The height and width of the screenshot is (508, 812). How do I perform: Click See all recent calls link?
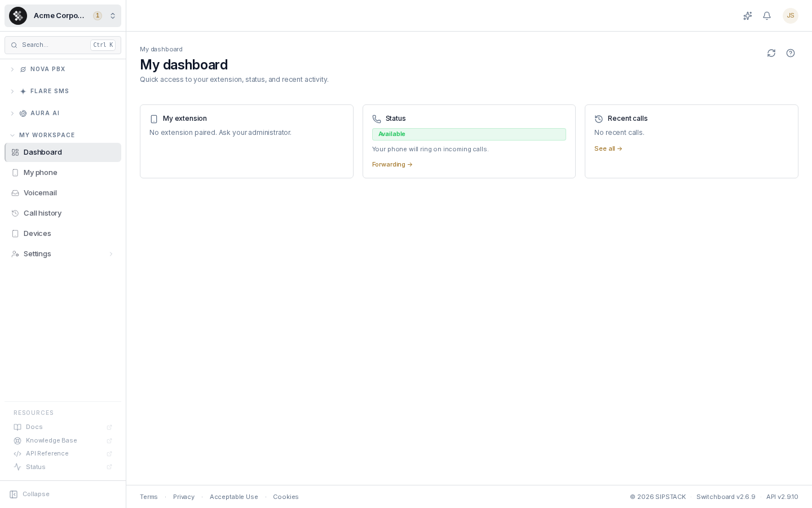pyautogui.click(x=608, y=149)
